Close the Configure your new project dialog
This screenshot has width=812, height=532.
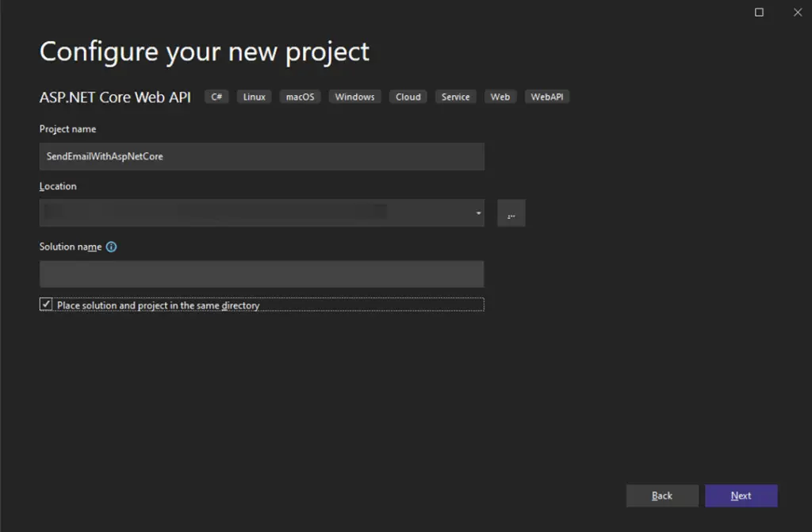[798, 12]
